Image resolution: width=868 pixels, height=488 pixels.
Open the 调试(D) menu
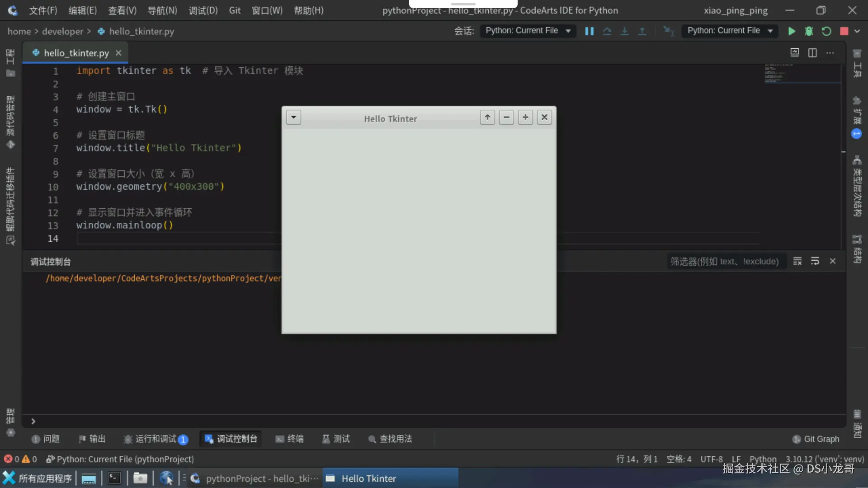[x=203, y=10]
